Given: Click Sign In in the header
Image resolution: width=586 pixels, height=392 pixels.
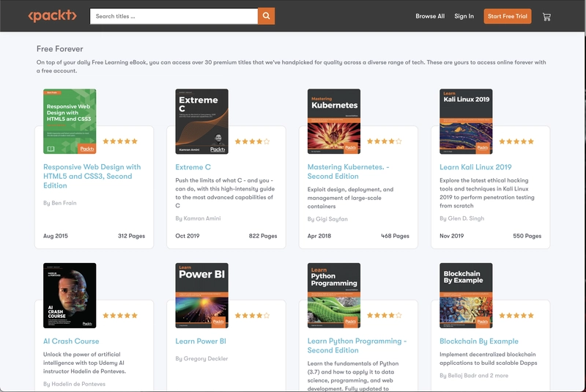Looking at the screenshot, I should tap(464, 16).
